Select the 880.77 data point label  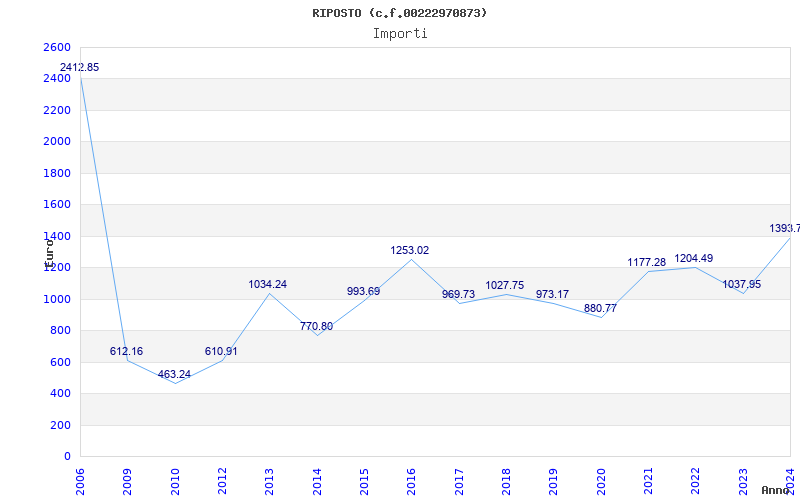[601, 309]
